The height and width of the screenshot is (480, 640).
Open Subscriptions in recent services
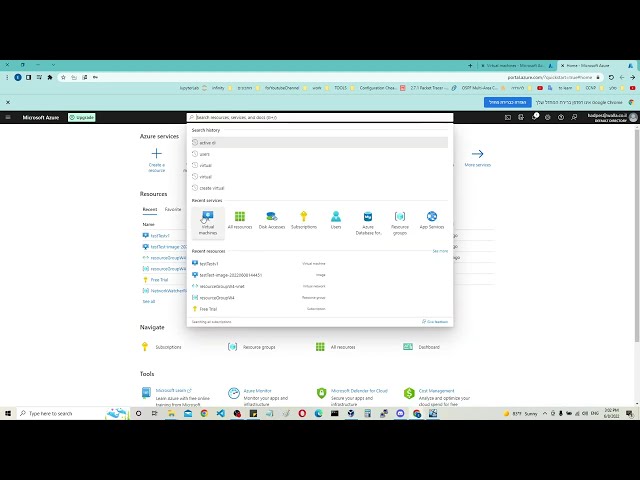click(304, 220)
